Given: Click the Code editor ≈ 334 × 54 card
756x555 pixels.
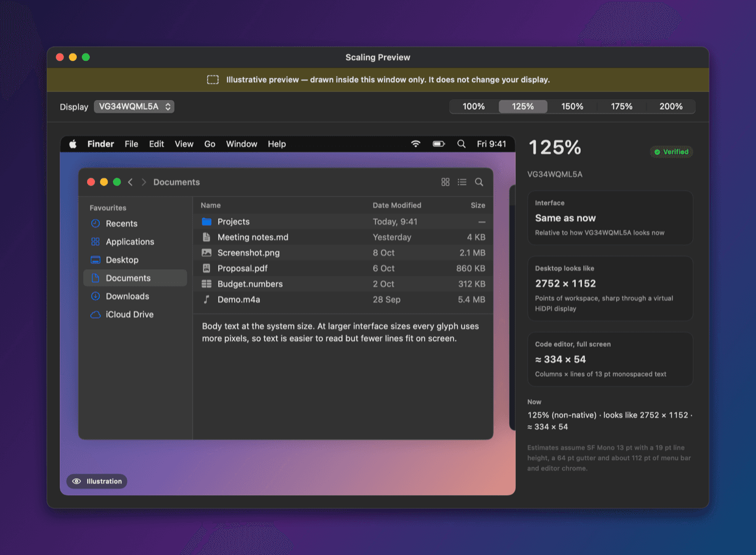Looking at the screenshot, I should point(610,359).
